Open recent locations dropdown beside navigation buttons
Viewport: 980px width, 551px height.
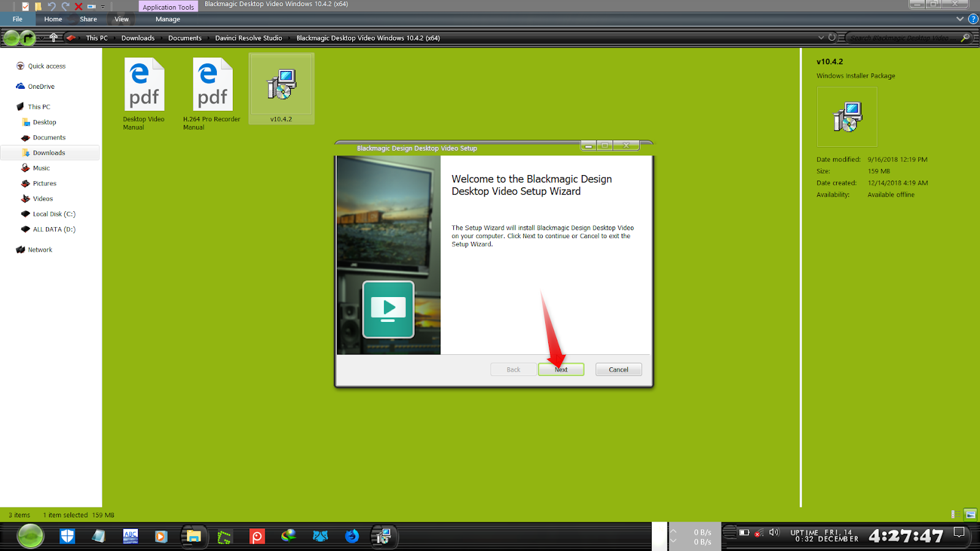[41, 38]
